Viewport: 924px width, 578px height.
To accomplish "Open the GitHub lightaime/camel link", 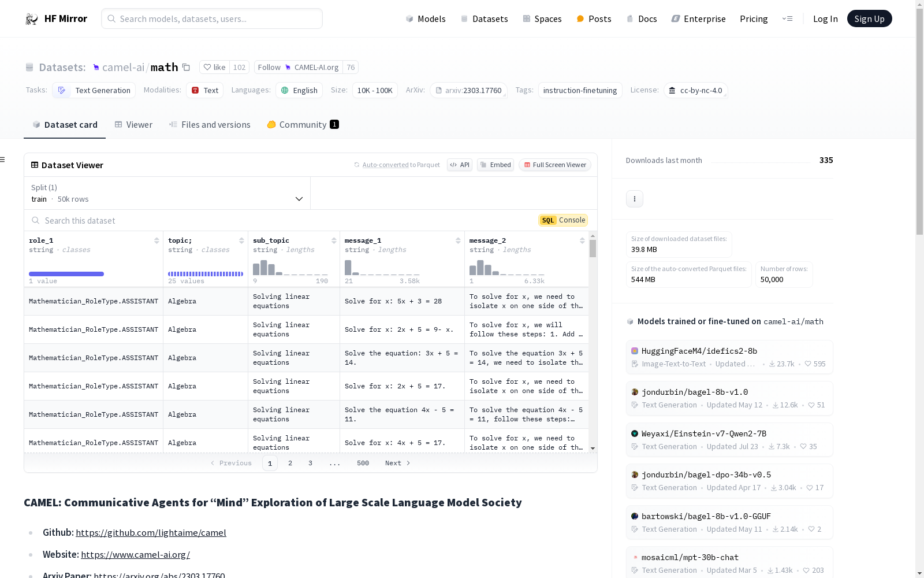I will point(151,532).
